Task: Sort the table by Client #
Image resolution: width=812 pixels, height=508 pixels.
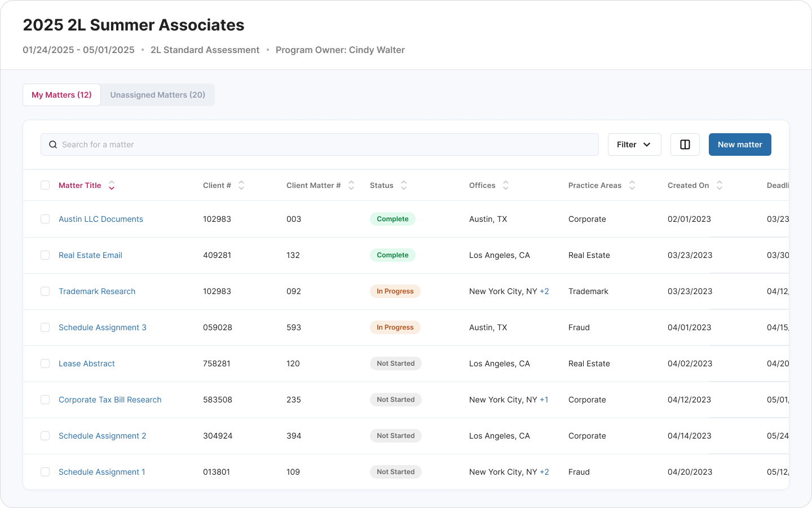Action: 241,185
